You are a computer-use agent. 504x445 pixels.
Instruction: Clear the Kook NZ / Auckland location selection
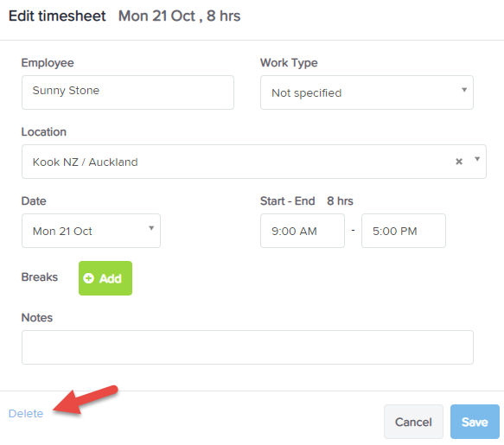[x=459, y=162]
